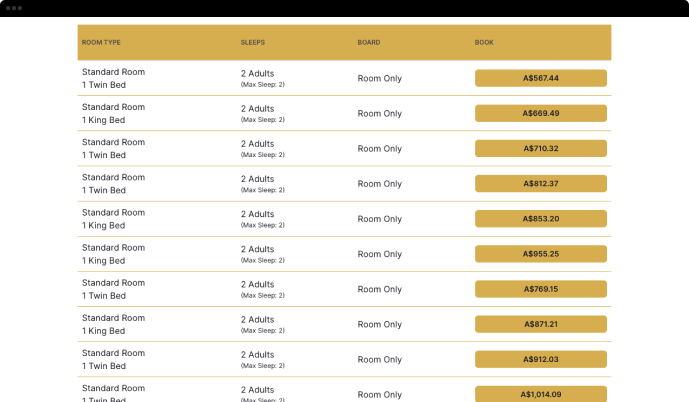Click the A$710.32 booking button
Screen dimensions: 689x402
pyautogui.click(x=540, y=148)
